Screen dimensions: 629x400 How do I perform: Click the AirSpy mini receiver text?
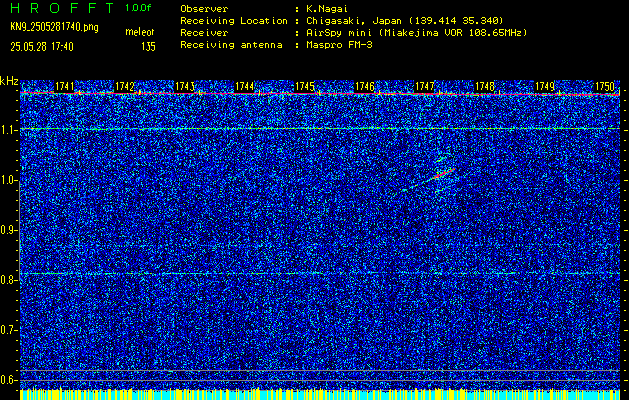(x=416, y=32)
